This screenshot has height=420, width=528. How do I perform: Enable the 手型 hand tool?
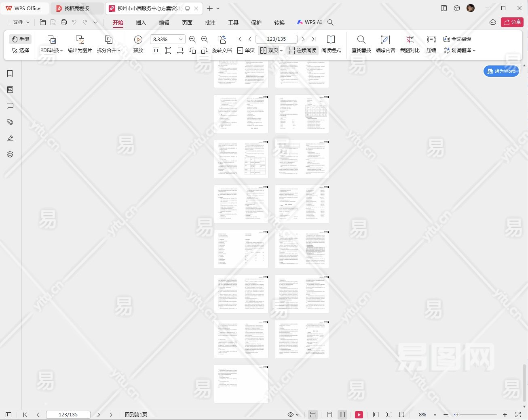point(20,39)
